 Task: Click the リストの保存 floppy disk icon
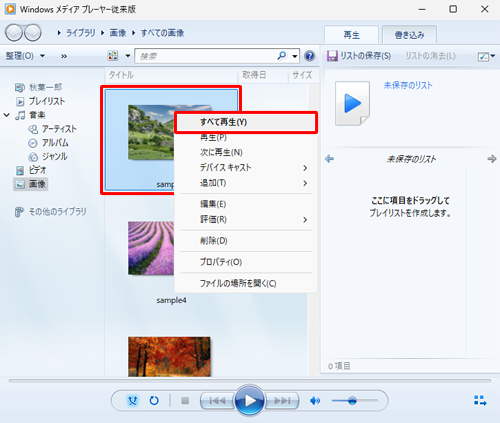click(x=332, y=56)
